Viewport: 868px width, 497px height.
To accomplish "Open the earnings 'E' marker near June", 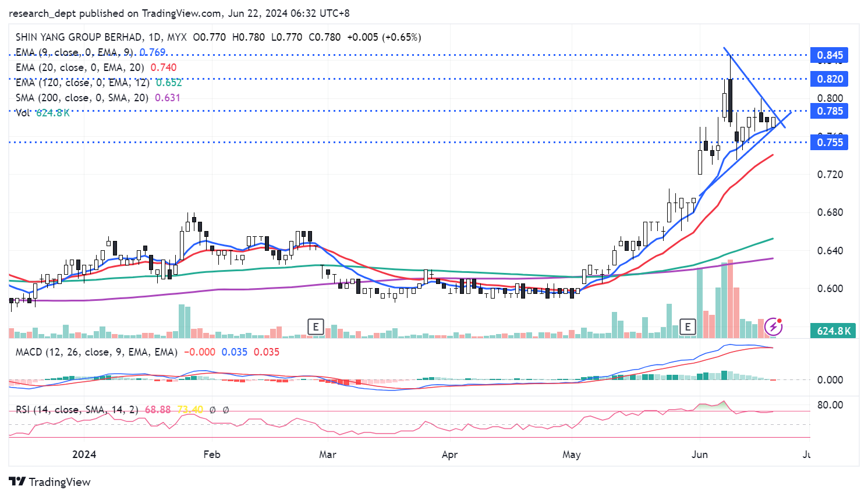I will [x=688, y=326].
